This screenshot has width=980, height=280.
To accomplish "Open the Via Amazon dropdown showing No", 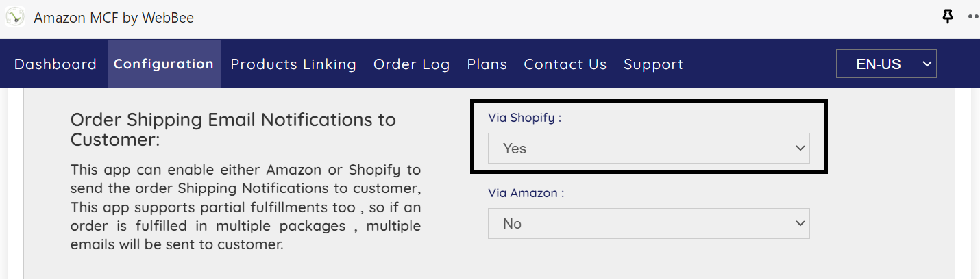I will click(x=648, y=224).
